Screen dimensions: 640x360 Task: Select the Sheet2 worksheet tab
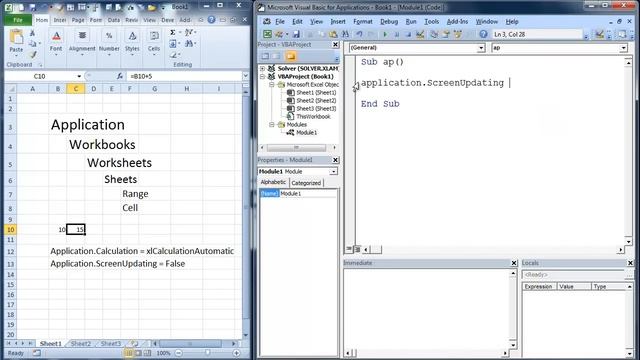(81, 344)
